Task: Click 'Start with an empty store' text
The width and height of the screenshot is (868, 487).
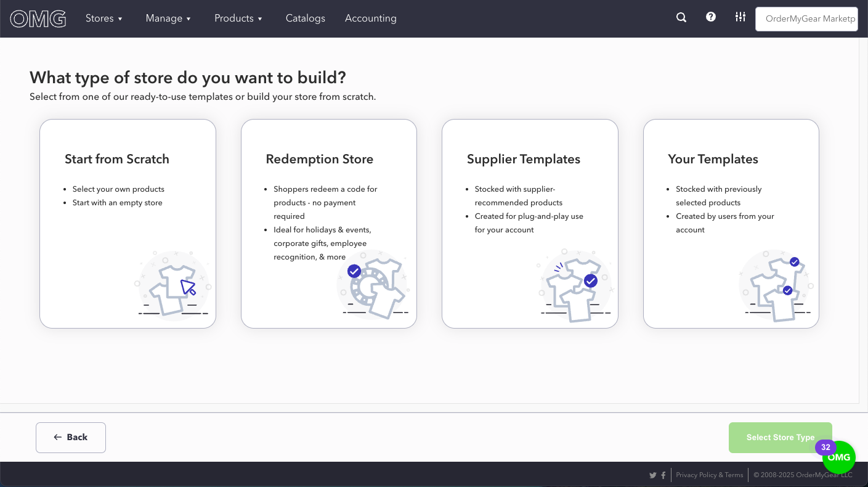Action: [118, 203]
